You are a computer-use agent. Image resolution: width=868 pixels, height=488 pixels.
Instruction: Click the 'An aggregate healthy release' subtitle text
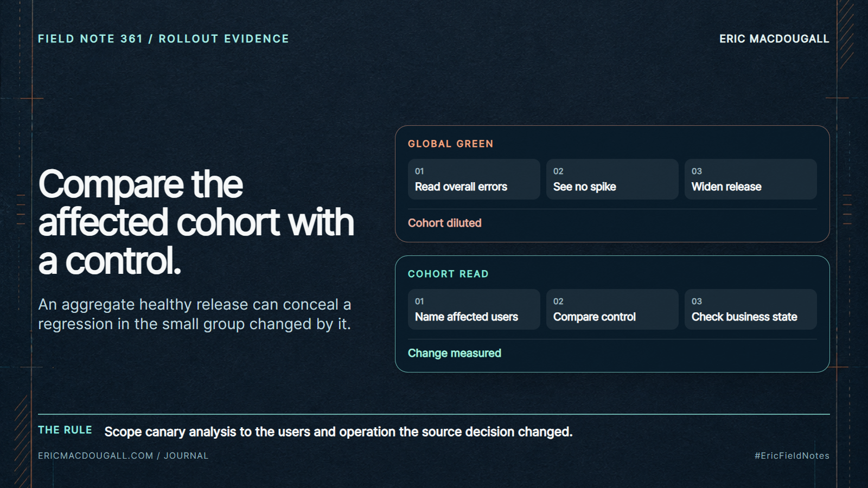195,314
